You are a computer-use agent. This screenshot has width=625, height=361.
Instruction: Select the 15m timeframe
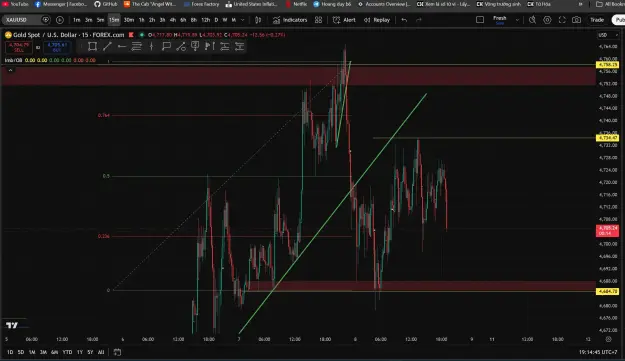tap(114, 20)
